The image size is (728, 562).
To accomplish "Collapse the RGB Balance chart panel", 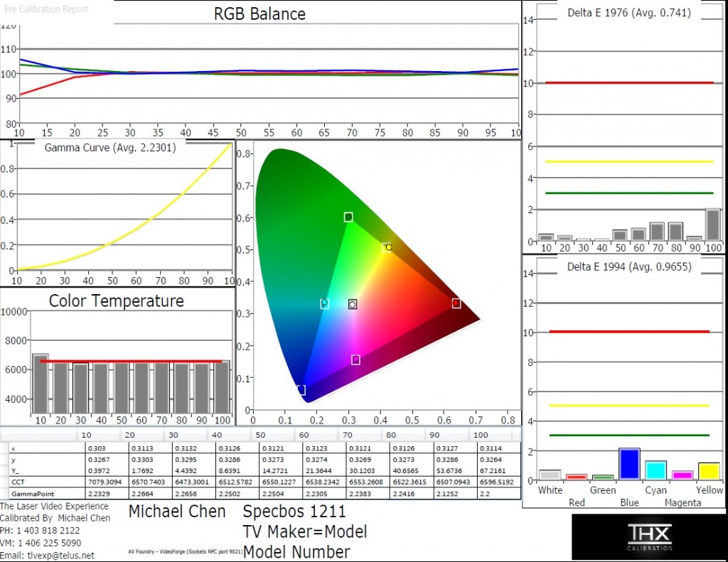I will click(259, 13).
